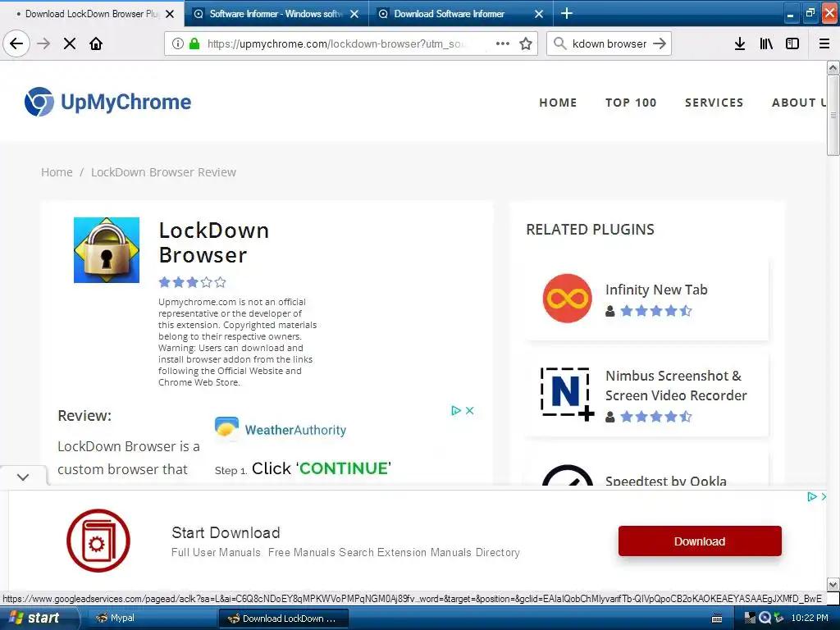Click the clock showing 10:22 PM
This screenshot has height=630, width=840.
[810, 619]
